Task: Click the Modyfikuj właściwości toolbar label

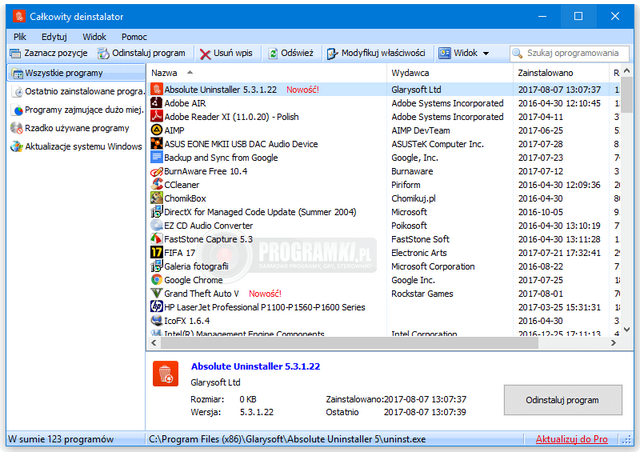Action: pos(383,53)
